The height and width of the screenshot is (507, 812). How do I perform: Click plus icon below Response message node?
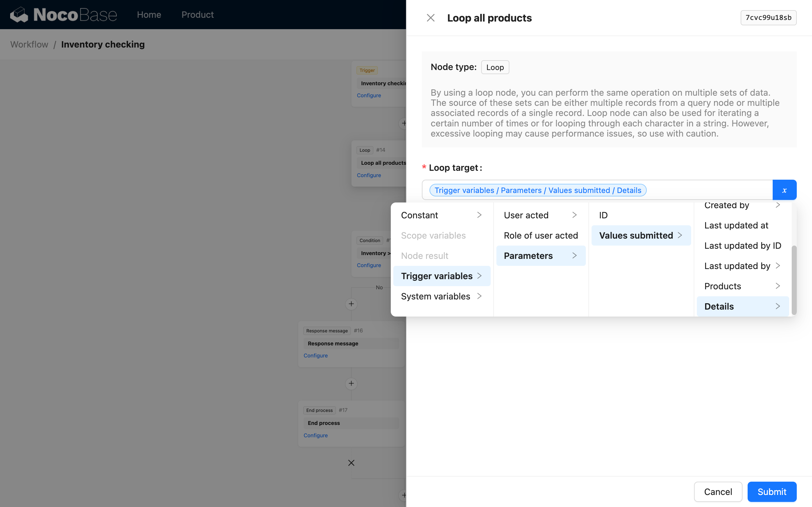point(351,383)
